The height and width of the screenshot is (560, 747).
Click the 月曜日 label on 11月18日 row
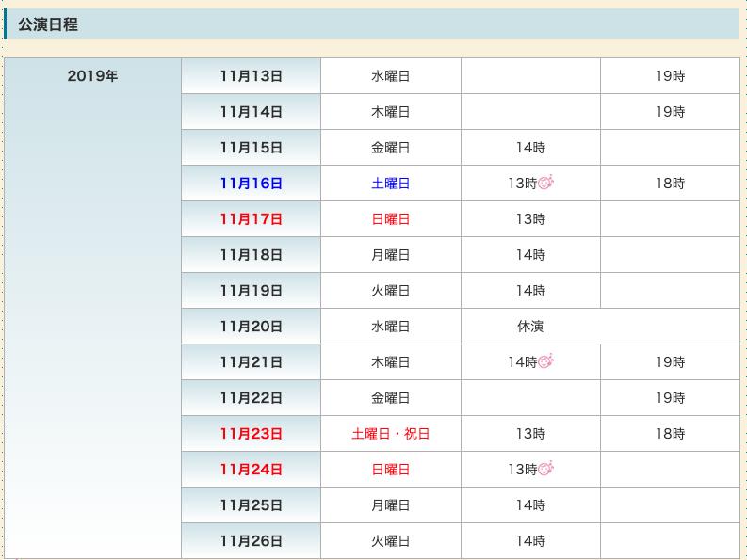(x=391, y=255)
